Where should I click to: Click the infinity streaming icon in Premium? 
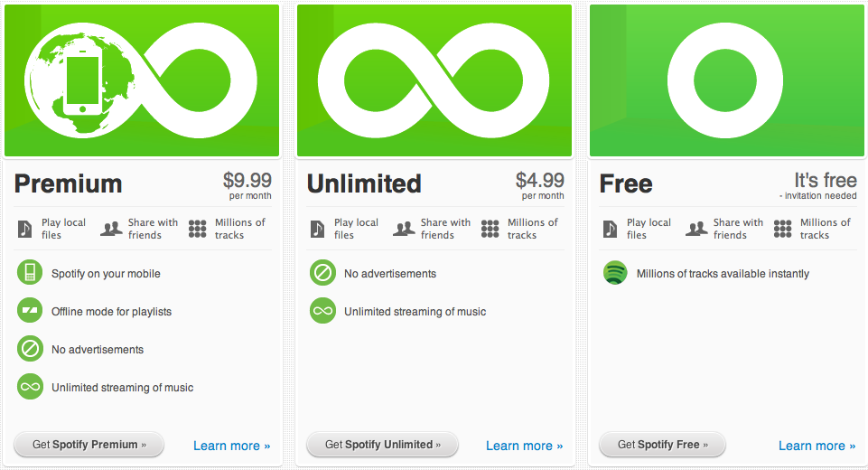pyautogui.click(x=31, y=387)
